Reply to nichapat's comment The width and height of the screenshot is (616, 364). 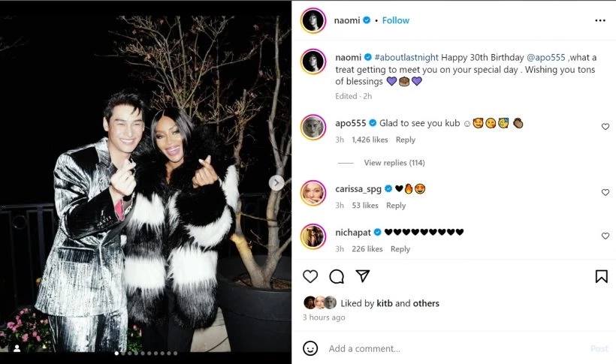coord(400,249)
